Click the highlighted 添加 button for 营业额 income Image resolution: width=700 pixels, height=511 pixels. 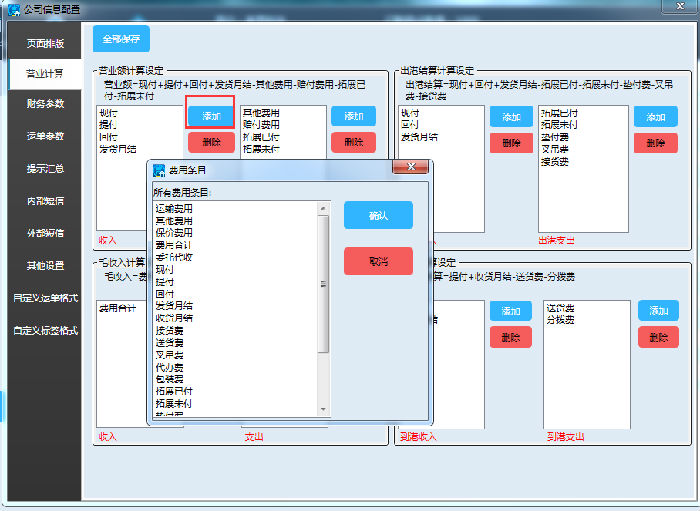coord(211,116)
